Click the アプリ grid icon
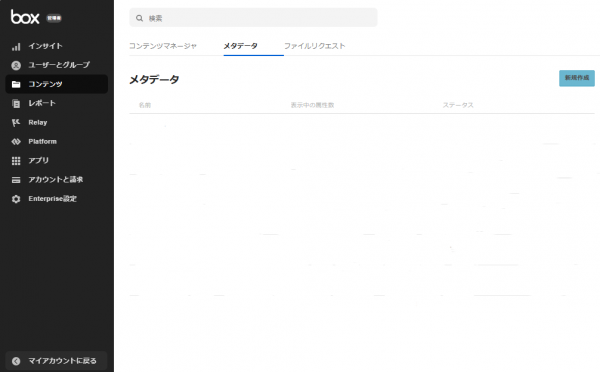Image resolution: width=600 pixels, height=372 pixels. click(x=16, y=161)
